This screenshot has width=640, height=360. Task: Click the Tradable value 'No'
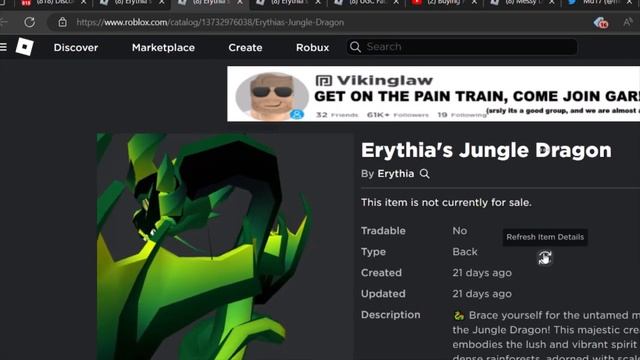(x=460, y=231)
